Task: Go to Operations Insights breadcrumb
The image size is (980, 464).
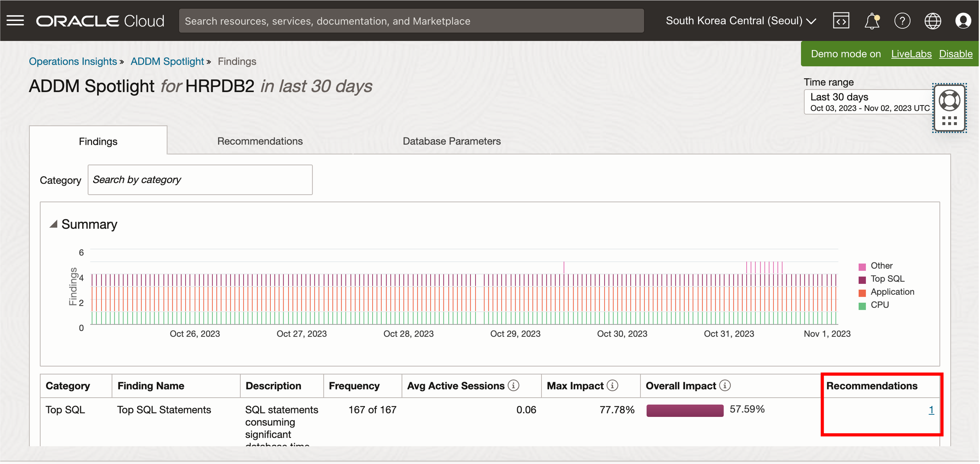Action: click(73, 61)
